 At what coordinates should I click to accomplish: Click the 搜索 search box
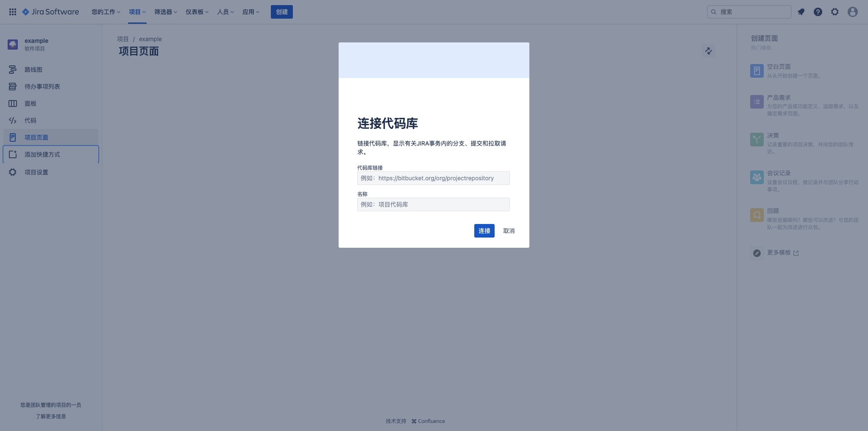pyautogui.click(x=749, y=12)
